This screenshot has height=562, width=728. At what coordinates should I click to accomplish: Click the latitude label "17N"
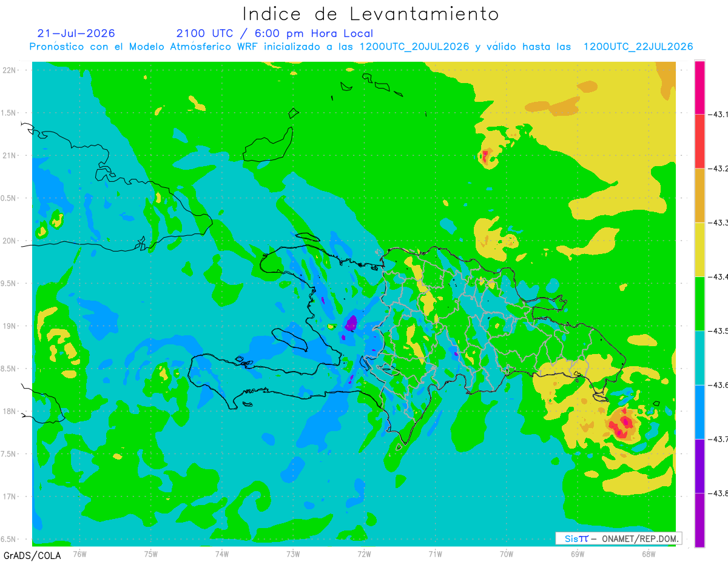[10, 497]
